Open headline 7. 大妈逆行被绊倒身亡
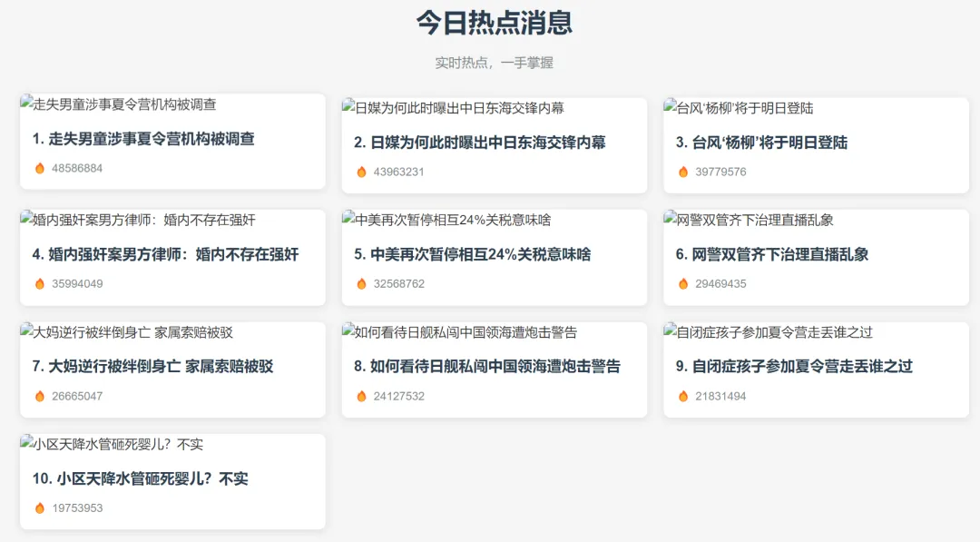Viewport: 980px width, 542px height. [153, 367]
